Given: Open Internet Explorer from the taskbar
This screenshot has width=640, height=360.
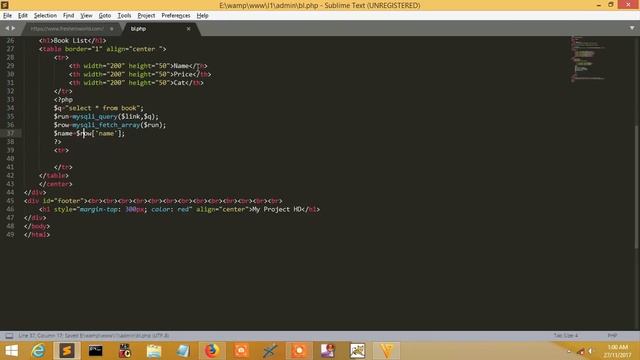Looking at the screenshot, I should point(38,351).
